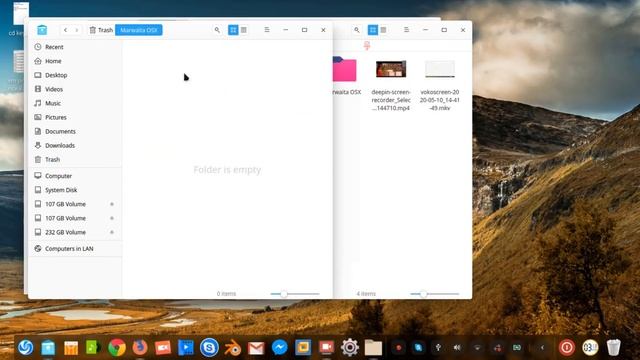Click the '4 items' status text
640x360 pixels.
click(366, 294)
